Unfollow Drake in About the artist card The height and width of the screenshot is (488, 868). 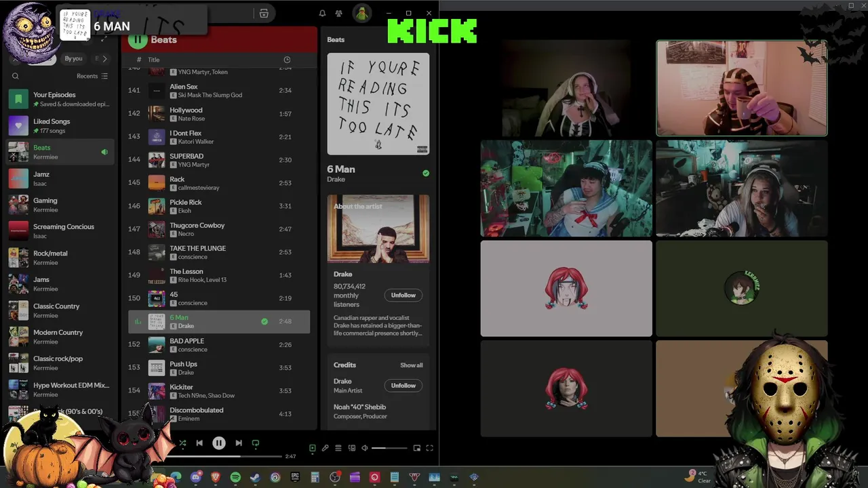[x=403, y=295]
